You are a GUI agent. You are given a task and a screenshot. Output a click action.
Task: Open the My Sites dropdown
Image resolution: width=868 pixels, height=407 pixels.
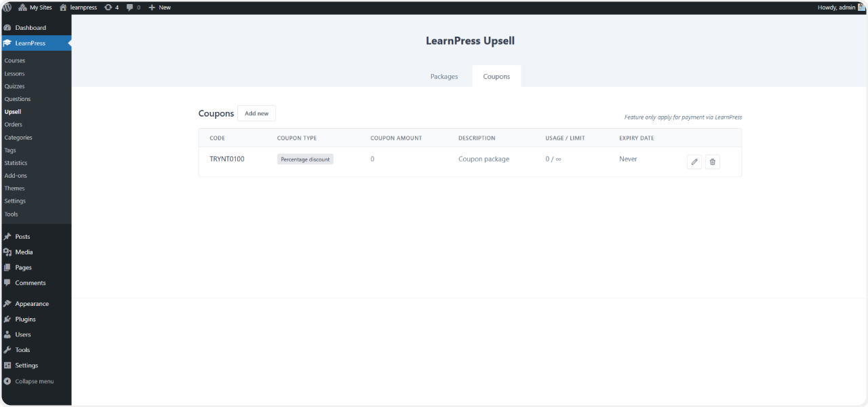coord(34,7)
